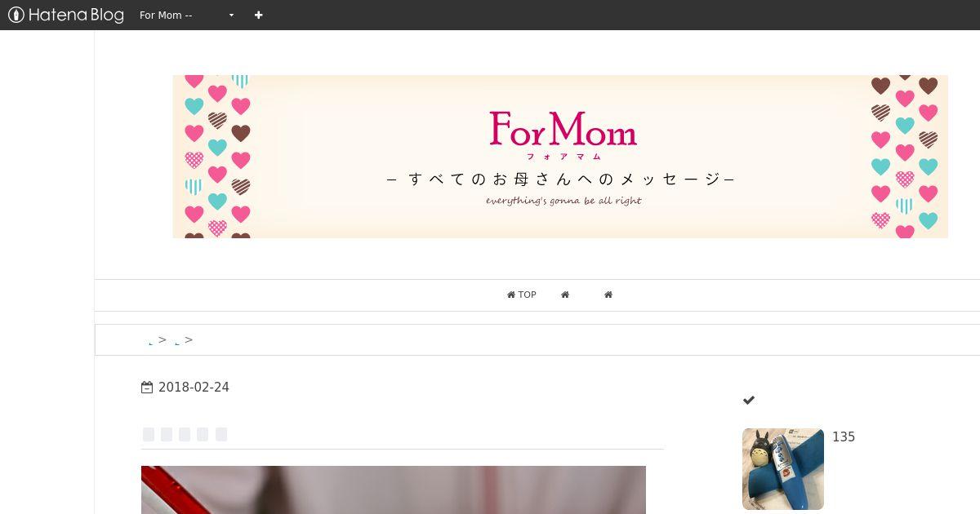Click the For Mom header banner
980x514 pixels.
pyautogui.click(x=560, y=157)
